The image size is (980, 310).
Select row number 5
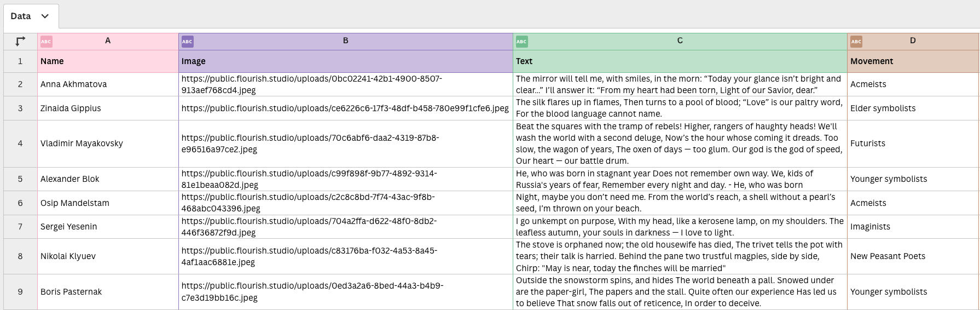point(20,179)
